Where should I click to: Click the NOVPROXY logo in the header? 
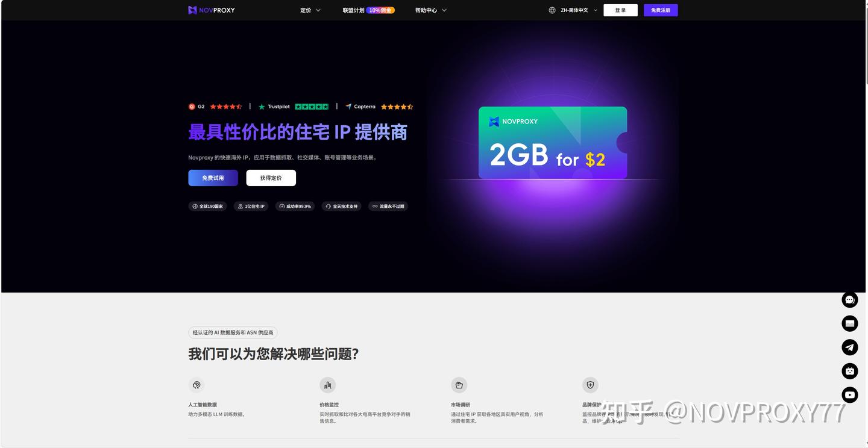click(210, 10)
